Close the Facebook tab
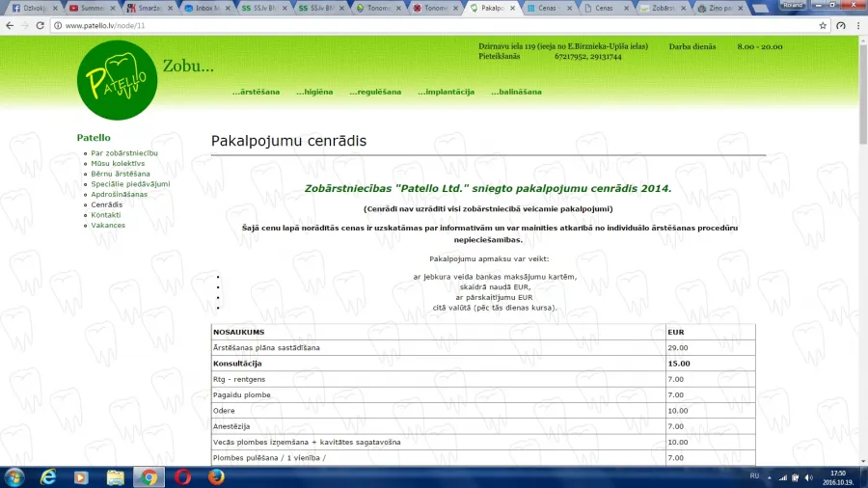This screenshot has height=488, width=868. point(55,9)
